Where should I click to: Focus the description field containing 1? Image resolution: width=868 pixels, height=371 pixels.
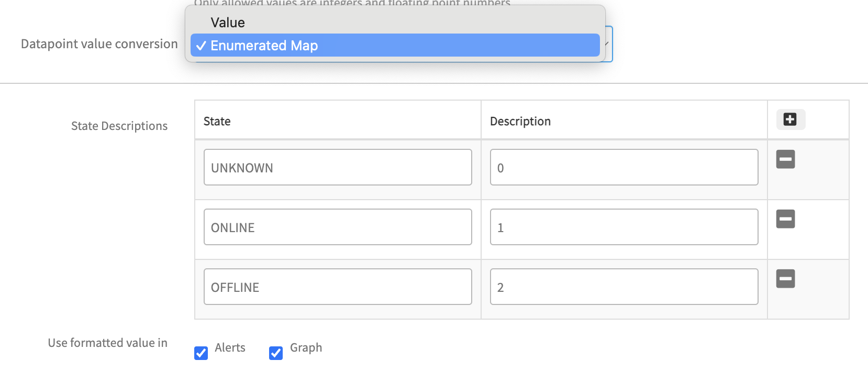pyautogui.click(x=624, y=227)
